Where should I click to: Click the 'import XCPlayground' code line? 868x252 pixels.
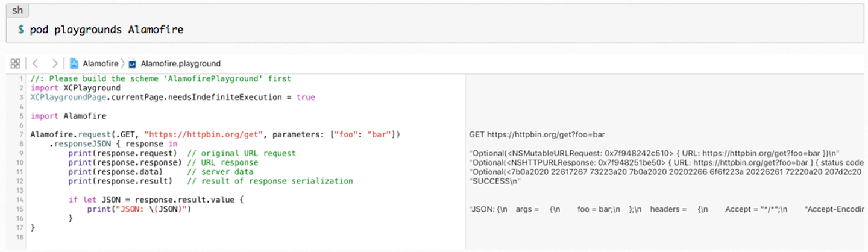tap(75, 88)
